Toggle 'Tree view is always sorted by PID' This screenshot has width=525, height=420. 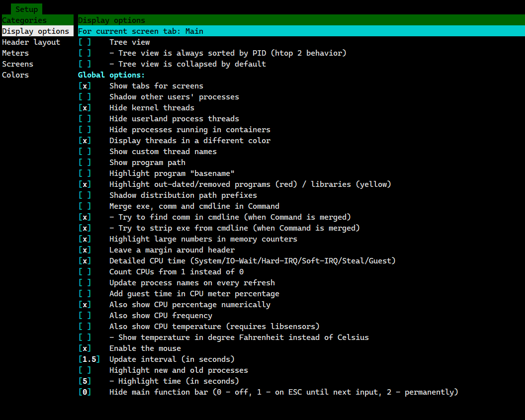coord(85,53)
